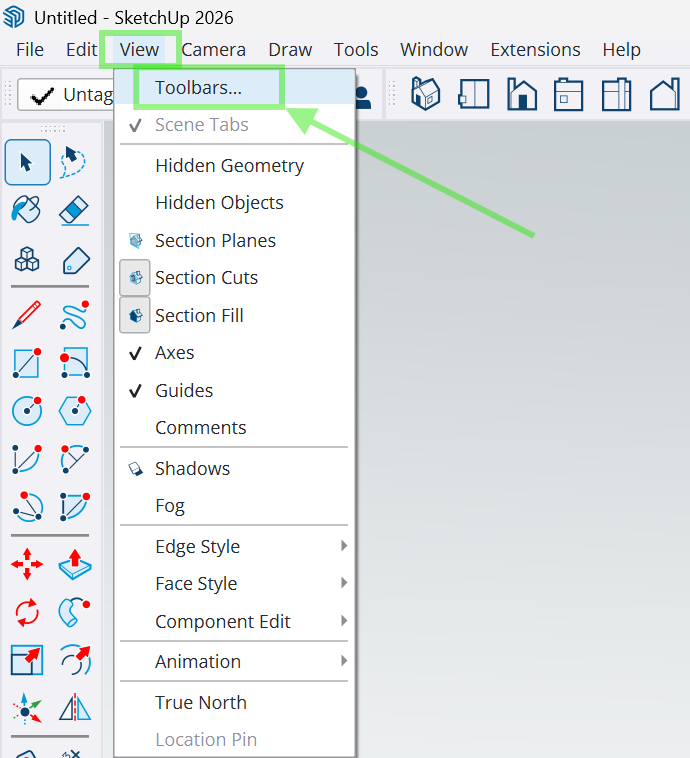690x758 pixels.
Task: Select the Line pencil tool
Action: point(27,315)
